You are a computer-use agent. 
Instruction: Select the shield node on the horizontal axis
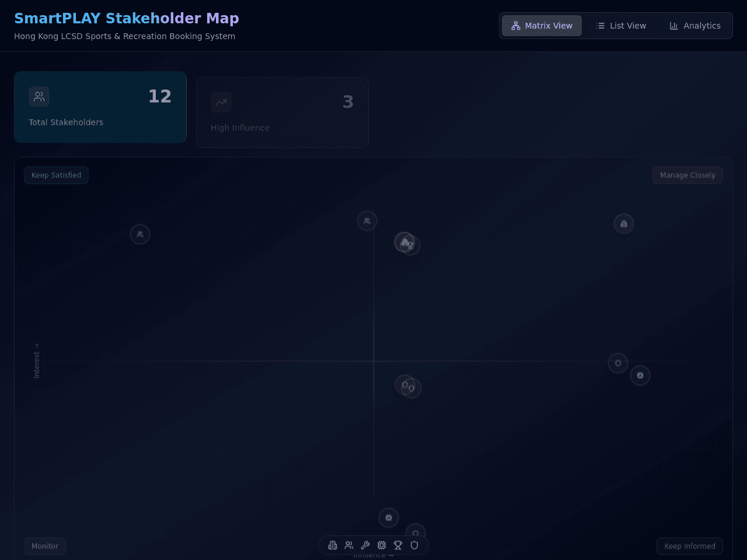[x=618, y=363]
